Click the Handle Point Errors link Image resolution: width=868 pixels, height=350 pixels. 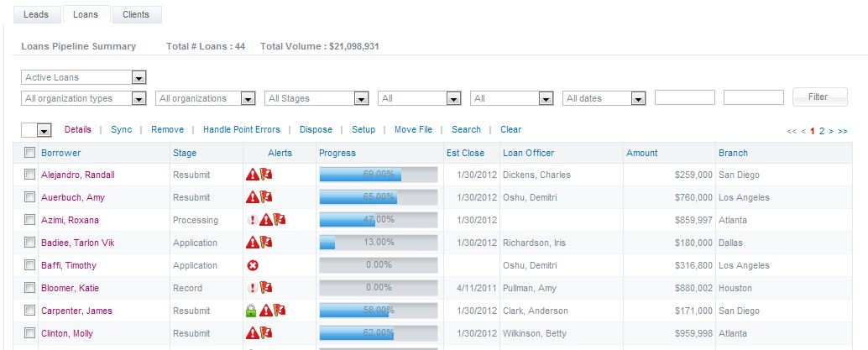242,129
